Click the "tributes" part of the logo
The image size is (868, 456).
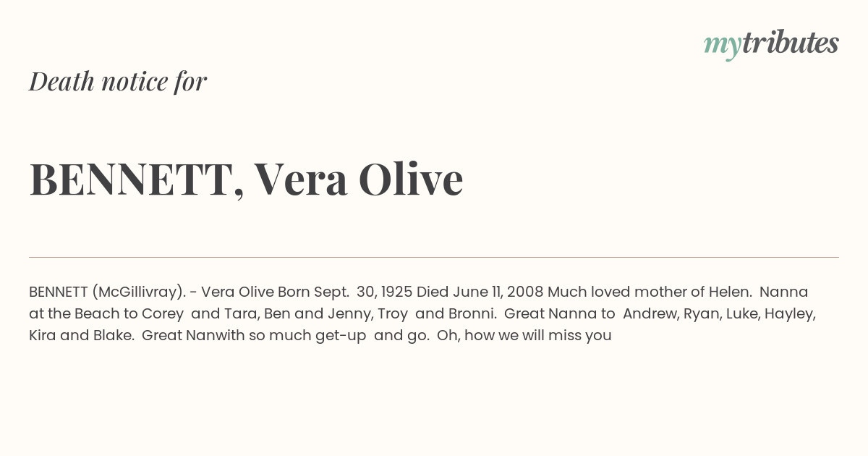coord(790,43)
